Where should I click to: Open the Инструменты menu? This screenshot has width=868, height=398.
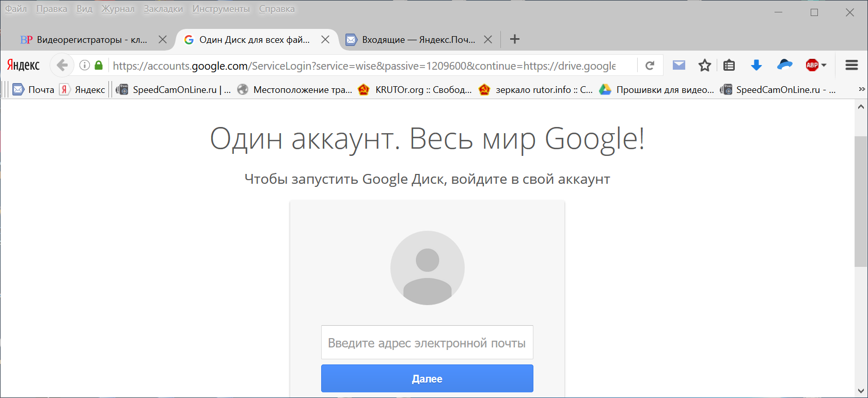tap(221, 9)
